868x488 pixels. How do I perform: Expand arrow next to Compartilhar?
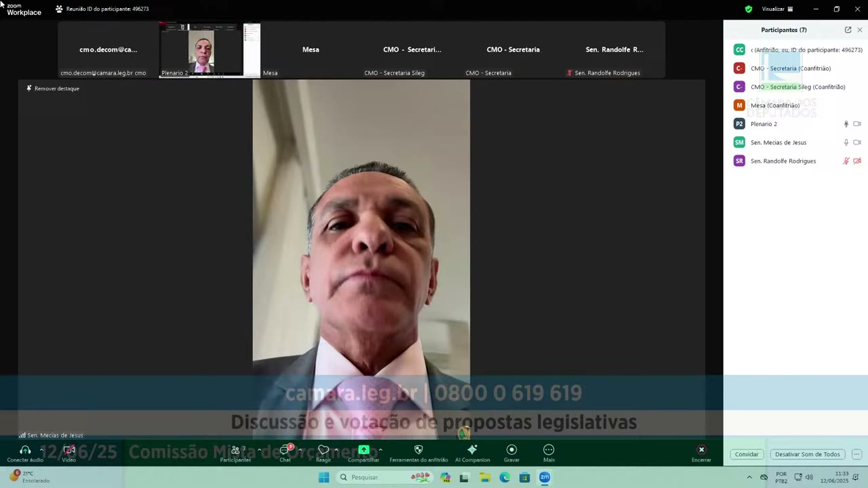click(380, 449)
